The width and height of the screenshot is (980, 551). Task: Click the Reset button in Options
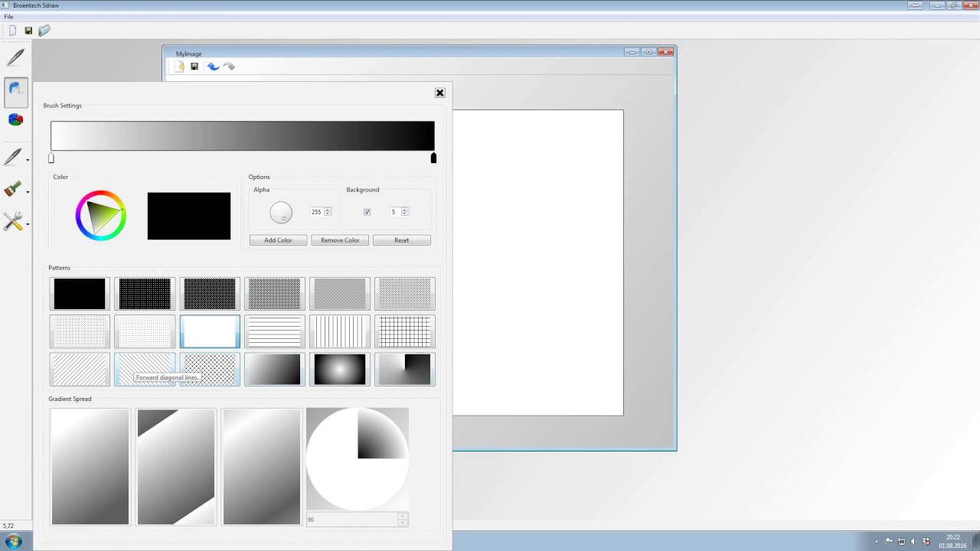(x=401, y=240)
